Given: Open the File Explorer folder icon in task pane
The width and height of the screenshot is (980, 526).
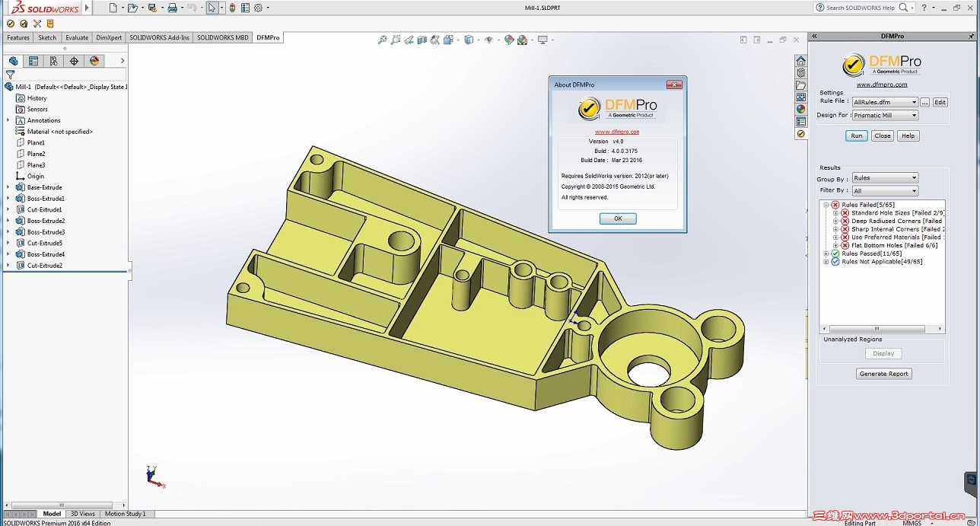Looking at the screenshot, I should point(800,85).
